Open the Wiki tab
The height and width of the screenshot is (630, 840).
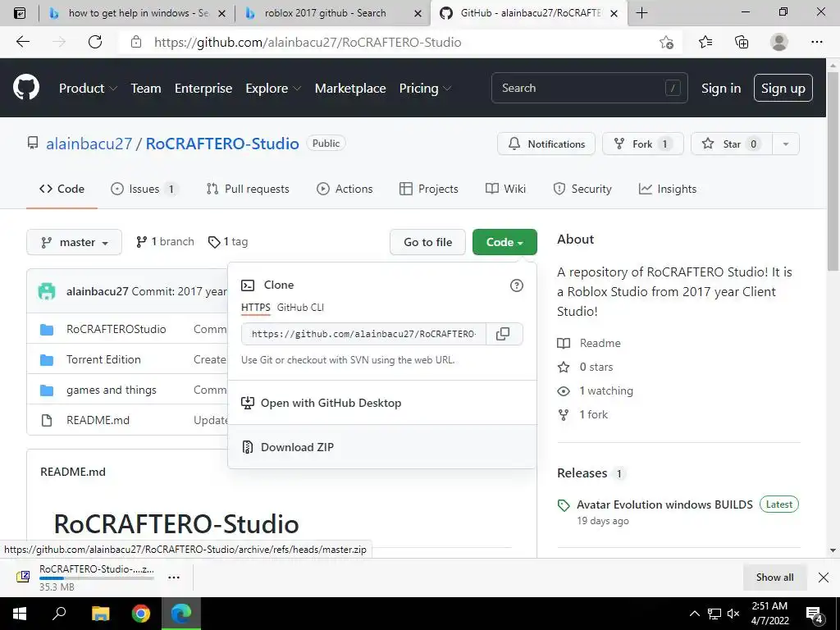(x=505, y=189)
